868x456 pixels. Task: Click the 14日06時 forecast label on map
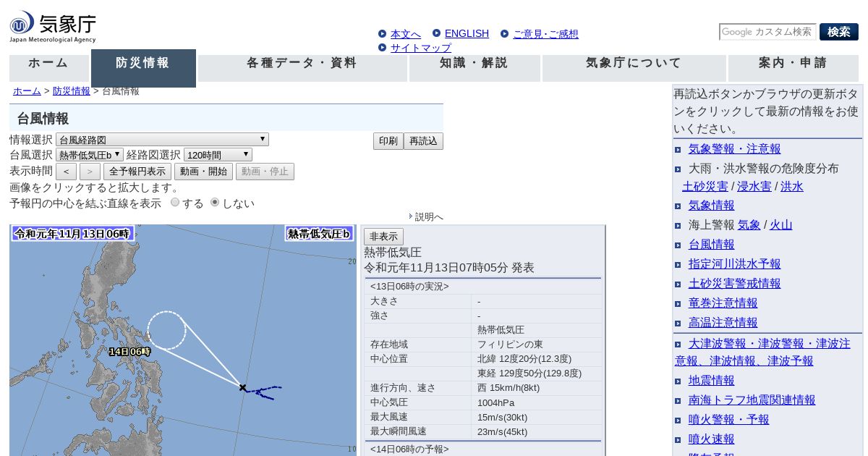coord(129,352)
